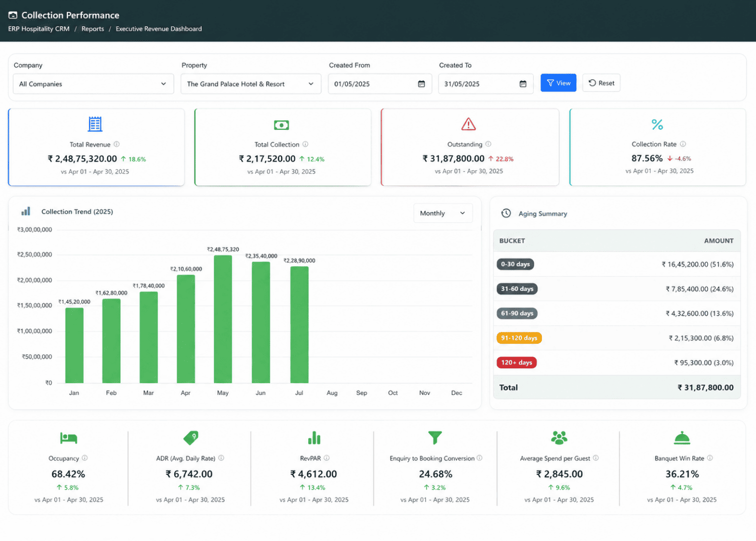The width and height of the screenshot is (756, 541).
Task: Select the 31-60 days bucket badge
Action: [517, 289]
